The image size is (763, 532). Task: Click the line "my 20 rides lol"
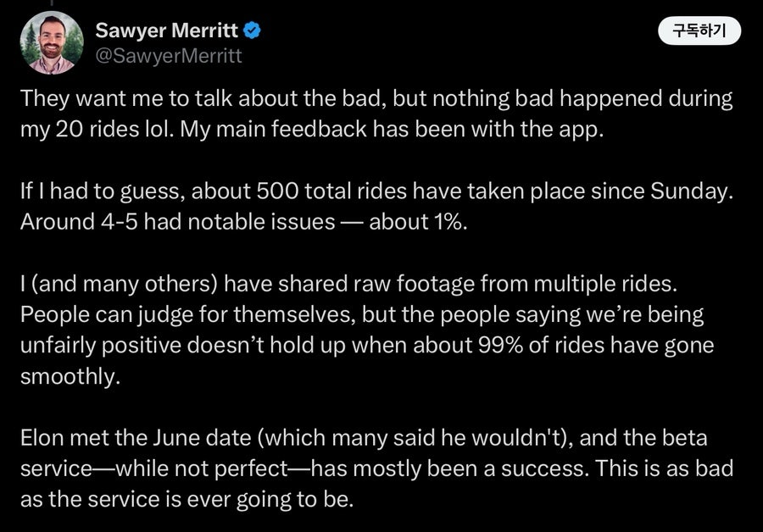pyautogui.click(x=312, y=130)
